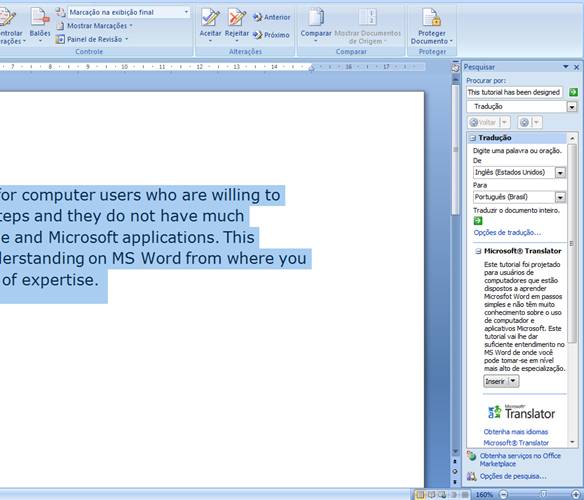Click the previous page browse button
The height and width of the screenshot is (500, 584).
click(x=455, y=462)
